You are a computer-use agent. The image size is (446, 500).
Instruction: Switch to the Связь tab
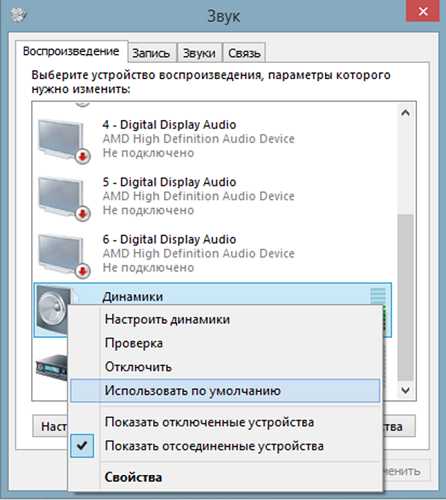(244, 53)
